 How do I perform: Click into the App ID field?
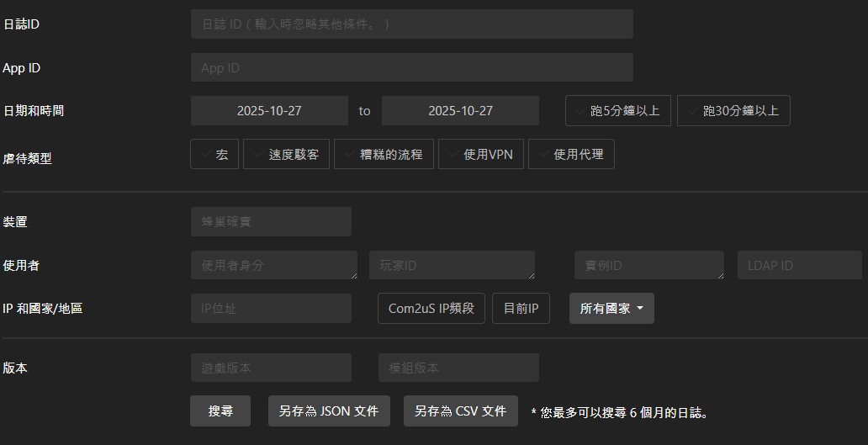[411, 68]
